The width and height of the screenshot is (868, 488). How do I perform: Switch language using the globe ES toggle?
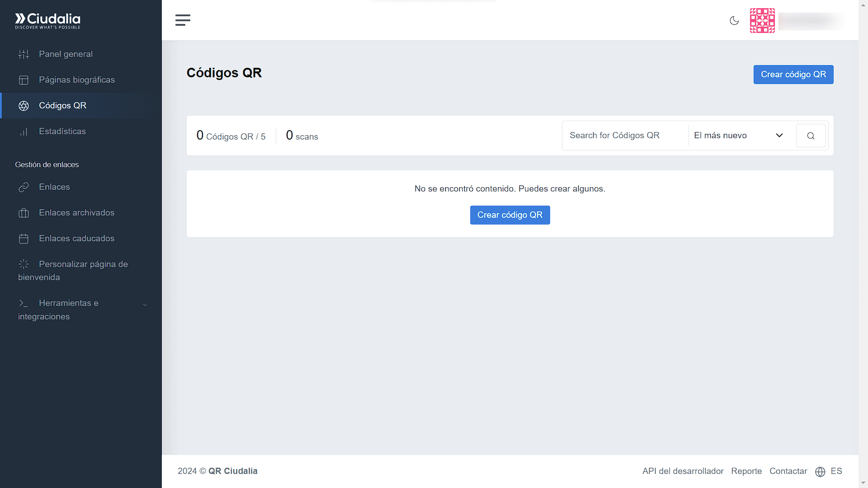point(829,471)
